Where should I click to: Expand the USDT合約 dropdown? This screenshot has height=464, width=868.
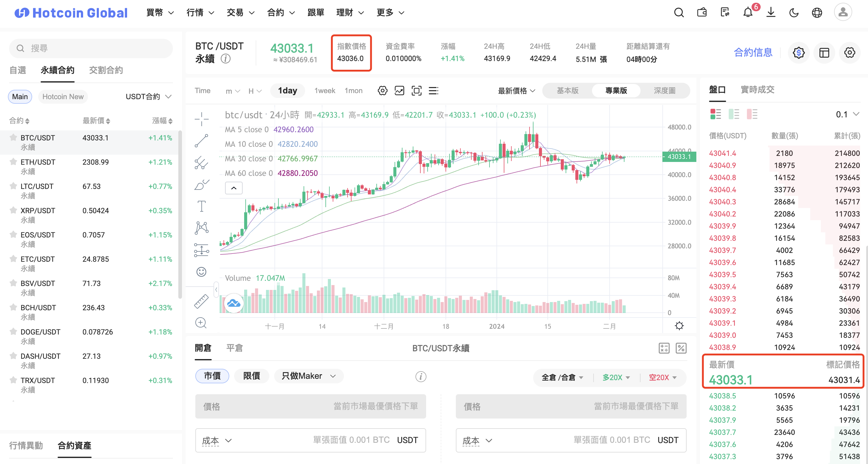tap(149, 97)
